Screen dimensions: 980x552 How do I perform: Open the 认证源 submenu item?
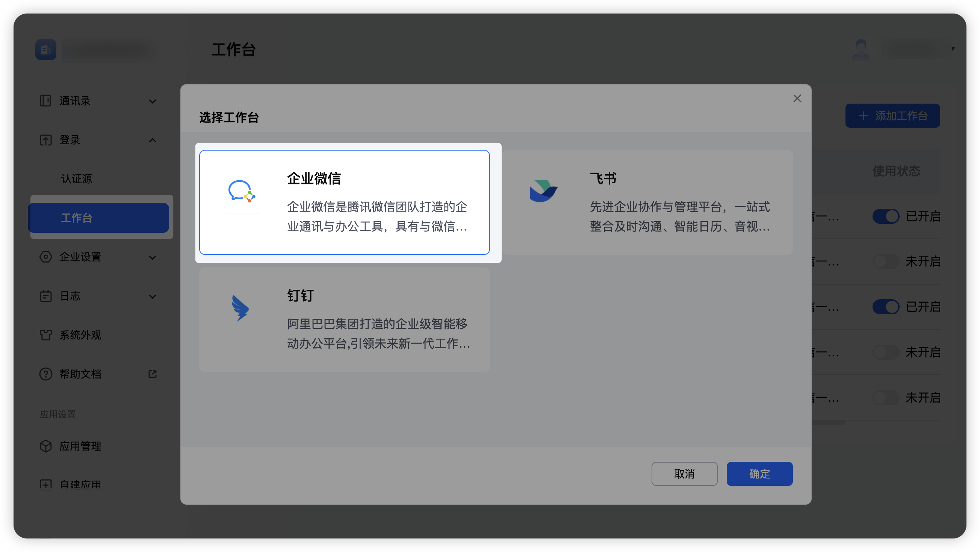[x=76, y=179]
